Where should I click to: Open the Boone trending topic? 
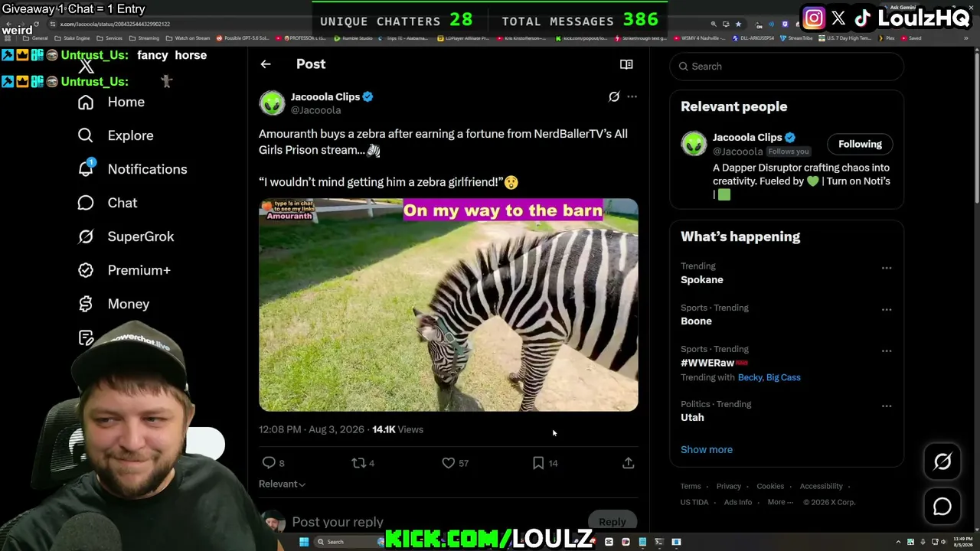(696, 321)
